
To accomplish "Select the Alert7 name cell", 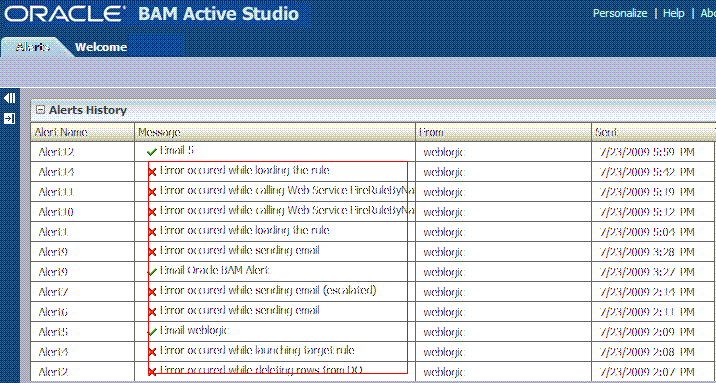I will [x=83, y=291].
